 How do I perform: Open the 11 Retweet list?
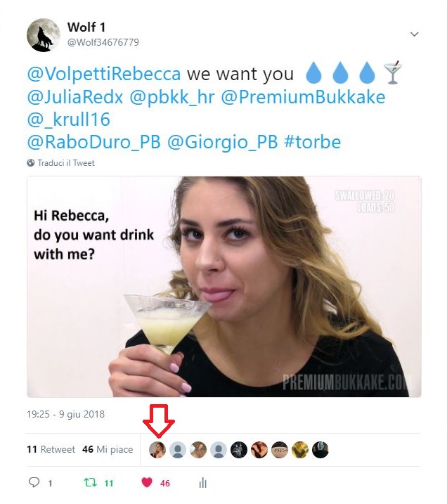51,450
